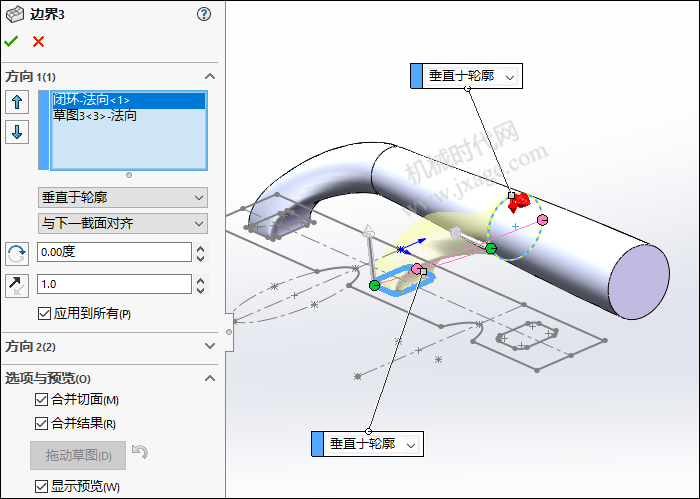This screenshot has height=499, width=700.
Task: Click the 0.00度 draft angle field
Action: point(114,252)
